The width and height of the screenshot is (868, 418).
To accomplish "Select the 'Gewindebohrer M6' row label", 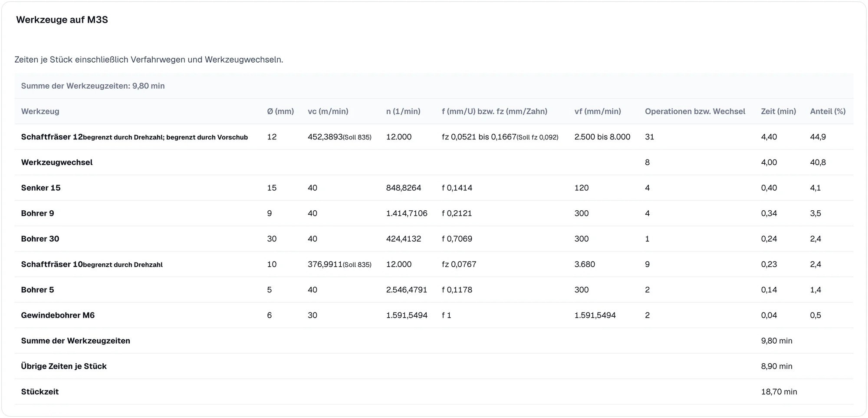I will click(x=58, y=315).
